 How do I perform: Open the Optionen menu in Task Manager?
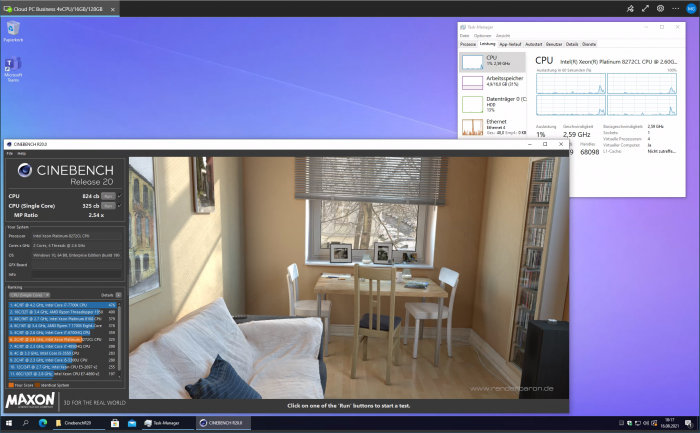point(482,36)
